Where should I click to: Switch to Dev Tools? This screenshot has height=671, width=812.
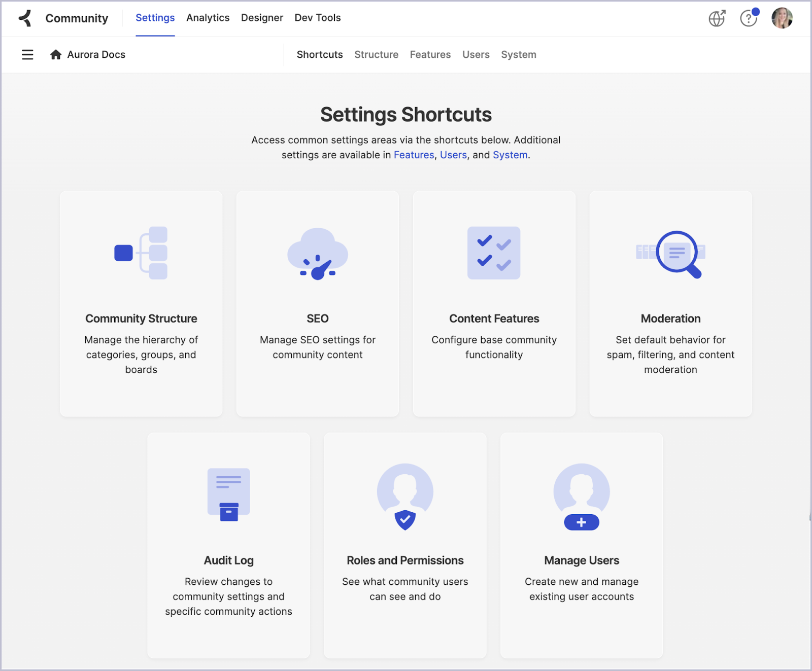click(317, 18)
